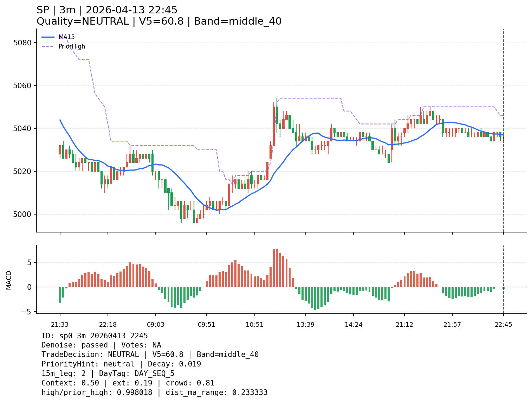Click the high/prior_high ratio text line
532x402 pixels.
(x=154, y=393)
